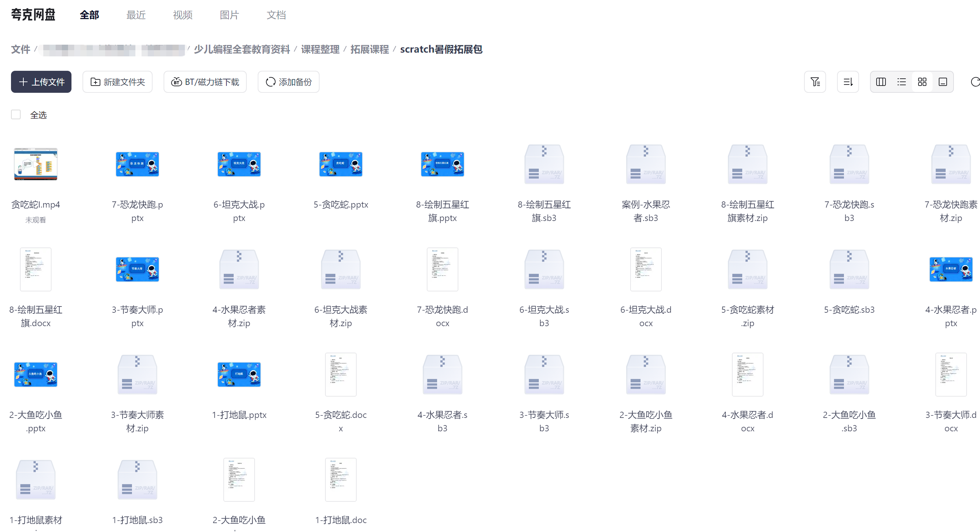The image size is (980, 532).
Task: Switch to the 视频 tab
Action: coord(182,15)
